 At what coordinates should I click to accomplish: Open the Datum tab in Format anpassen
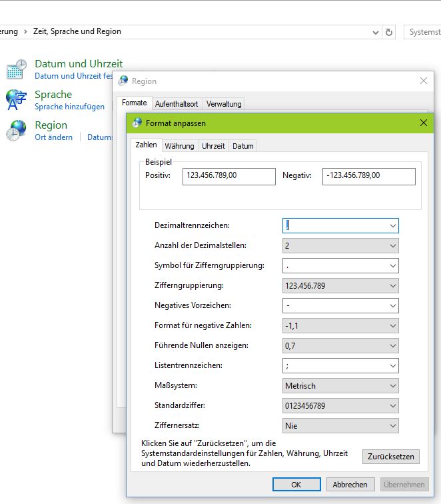243,146
